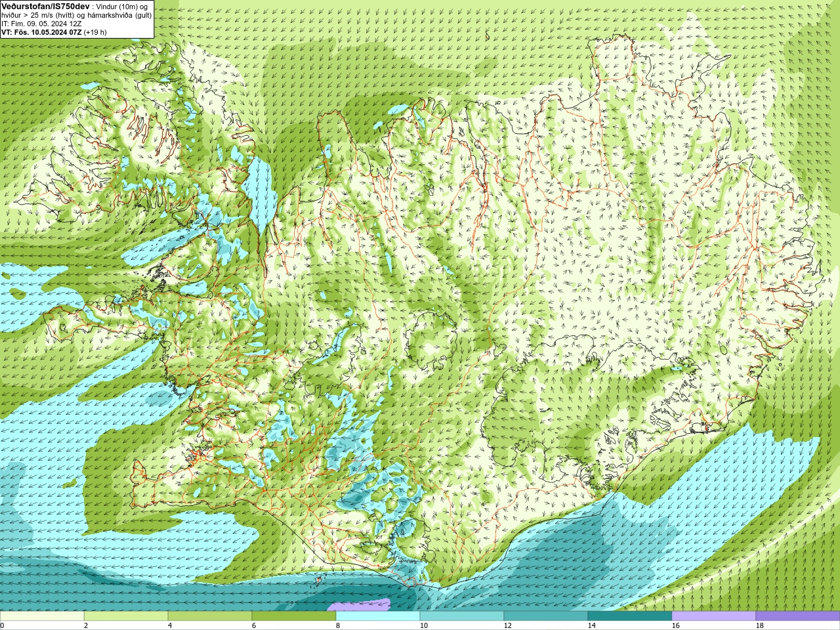Click the legend label "10"

(x=423, y=625)
